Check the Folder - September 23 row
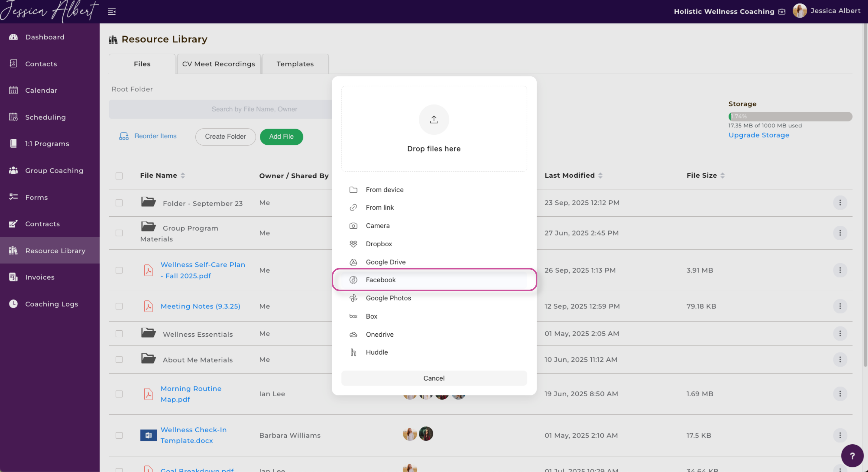868x472 pixels. tap(119, 203)
